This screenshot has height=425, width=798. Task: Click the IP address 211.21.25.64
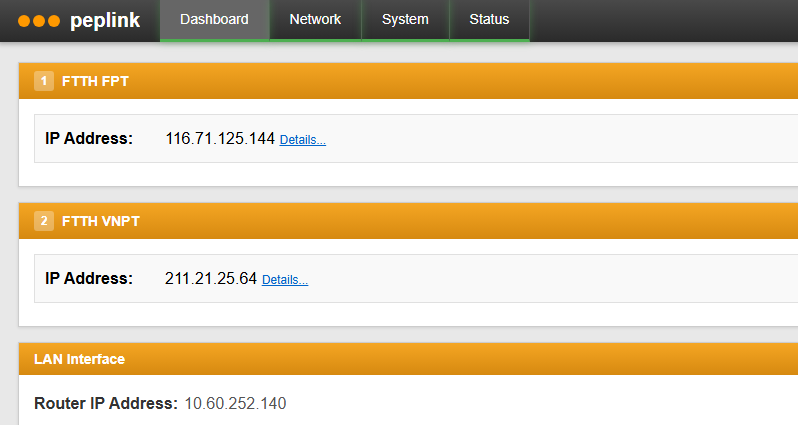coord(211,279)
